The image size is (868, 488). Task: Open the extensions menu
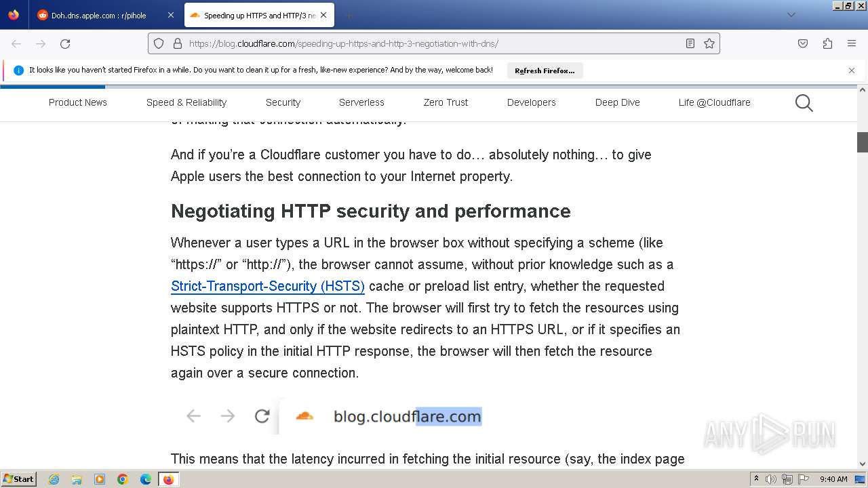827,43
